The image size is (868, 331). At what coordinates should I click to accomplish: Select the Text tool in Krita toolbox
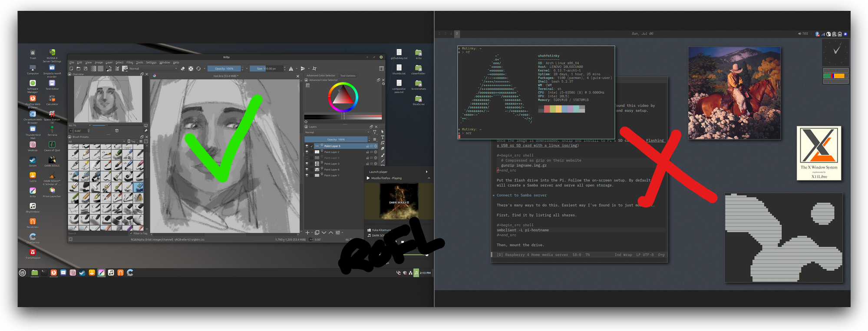[x=383, y=137]
